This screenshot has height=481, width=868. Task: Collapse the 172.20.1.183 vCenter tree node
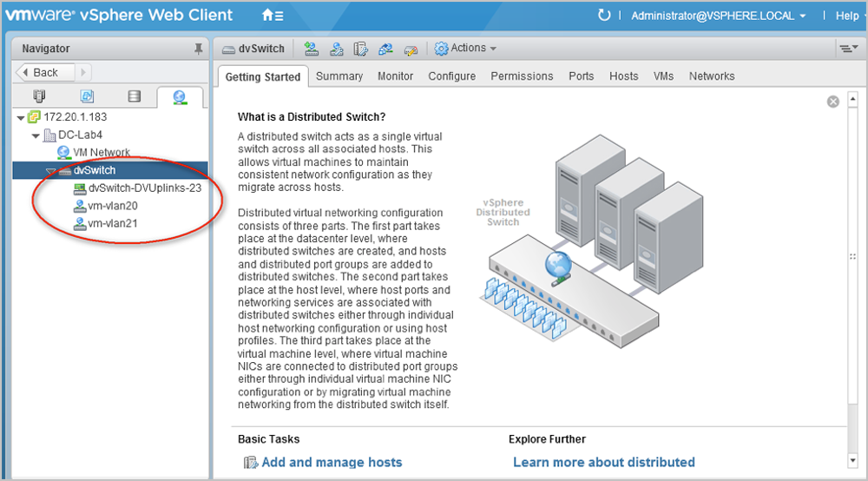(21, 117)
